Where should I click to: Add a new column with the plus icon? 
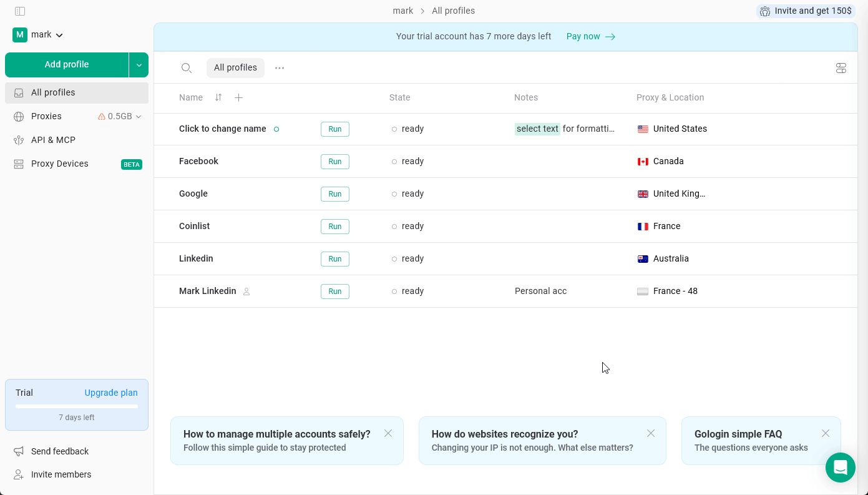(238, 98)
